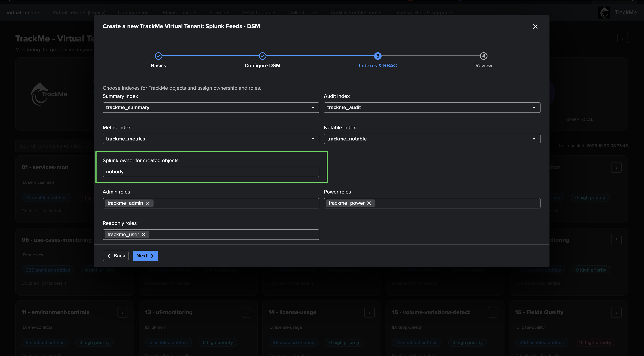Open the Configuration menu item
The width and height of the screenshot is (644, 356).
(x=133, y=13)
